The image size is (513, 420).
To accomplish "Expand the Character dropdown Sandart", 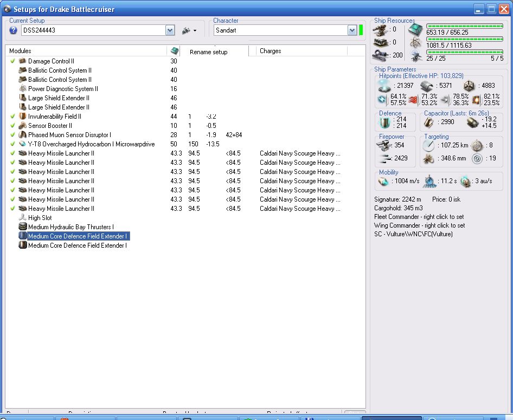I will 352,30.
